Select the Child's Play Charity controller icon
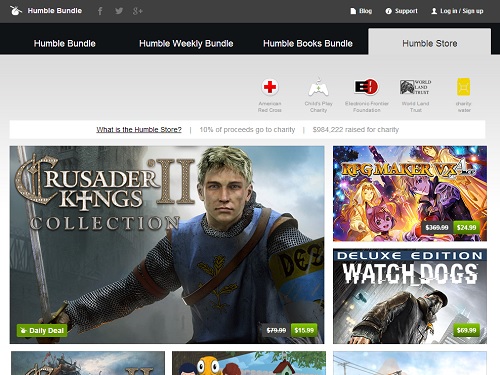 tap(318, 87)
